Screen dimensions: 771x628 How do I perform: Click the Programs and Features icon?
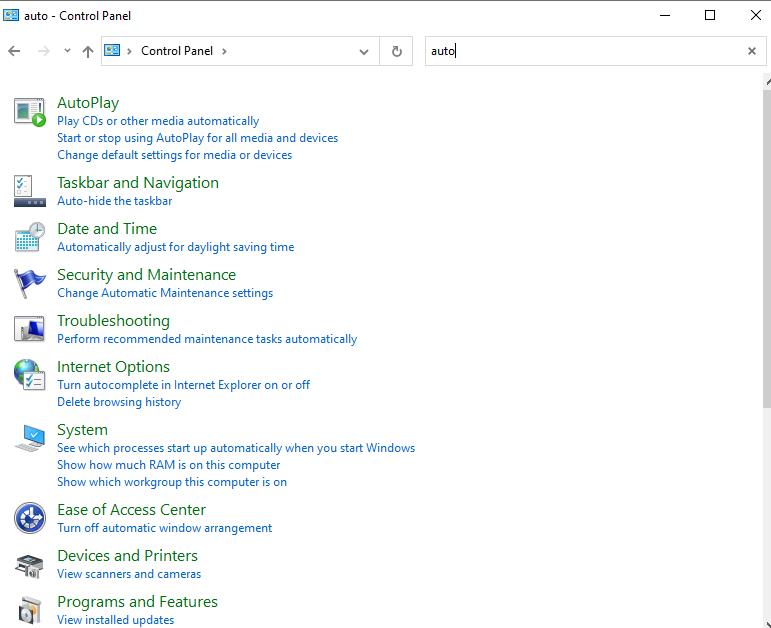point(30,610)
